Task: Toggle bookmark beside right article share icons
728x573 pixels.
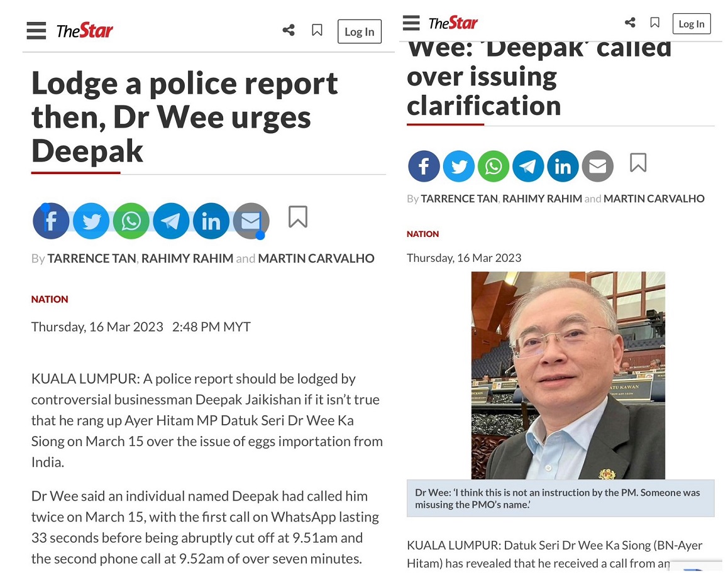Action: [638, 163]
